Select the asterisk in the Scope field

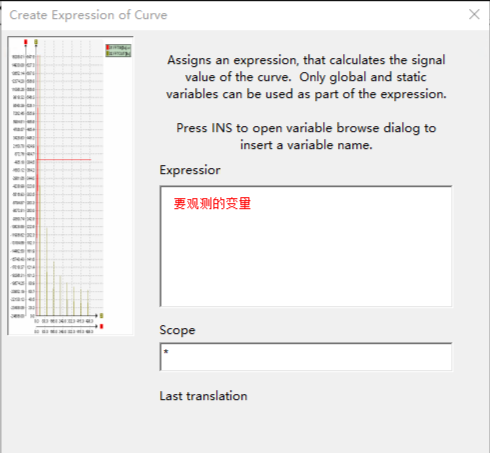[x=166, y=352]
